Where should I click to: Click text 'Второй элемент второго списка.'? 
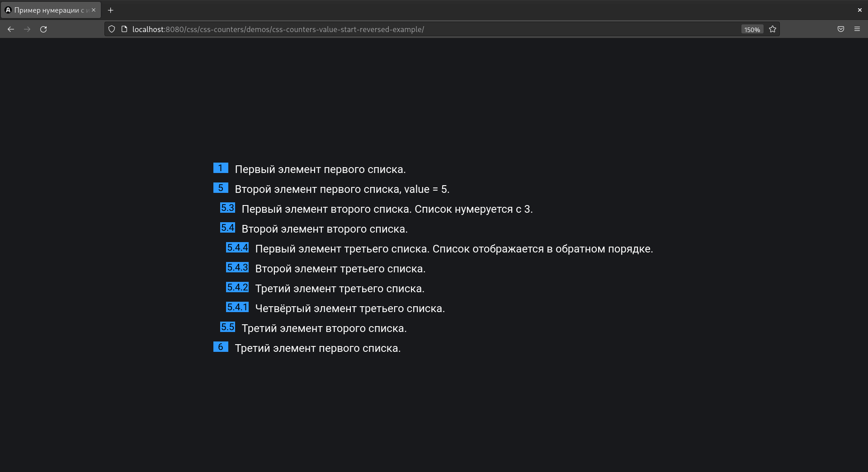325,229
